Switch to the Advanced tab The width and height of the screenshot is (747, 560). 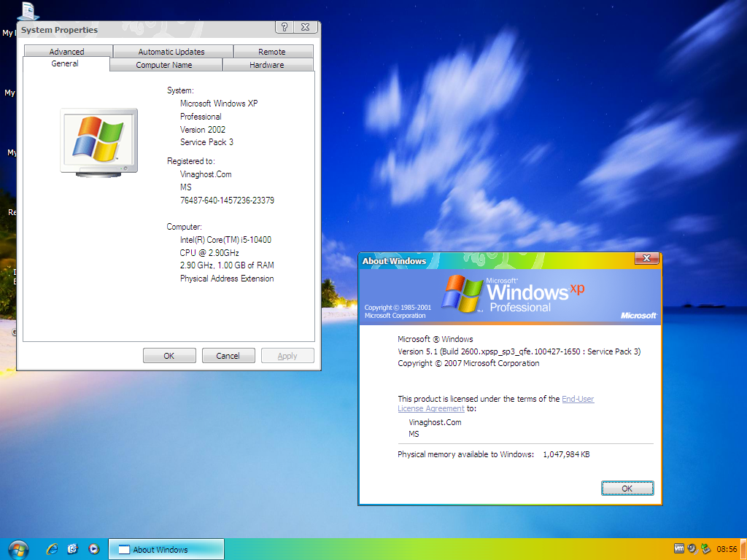(66, 52)
